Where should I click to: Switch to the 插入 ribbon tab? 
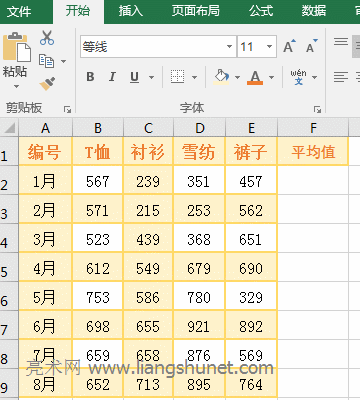click(x=131, y=11)
